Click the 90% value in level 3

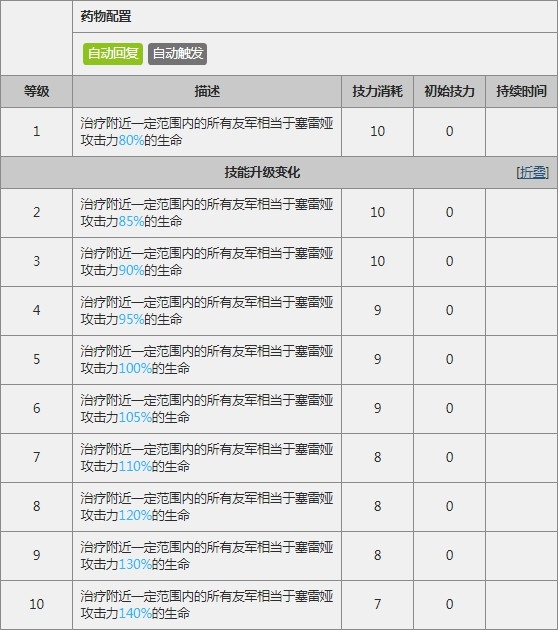coord(131,270)
